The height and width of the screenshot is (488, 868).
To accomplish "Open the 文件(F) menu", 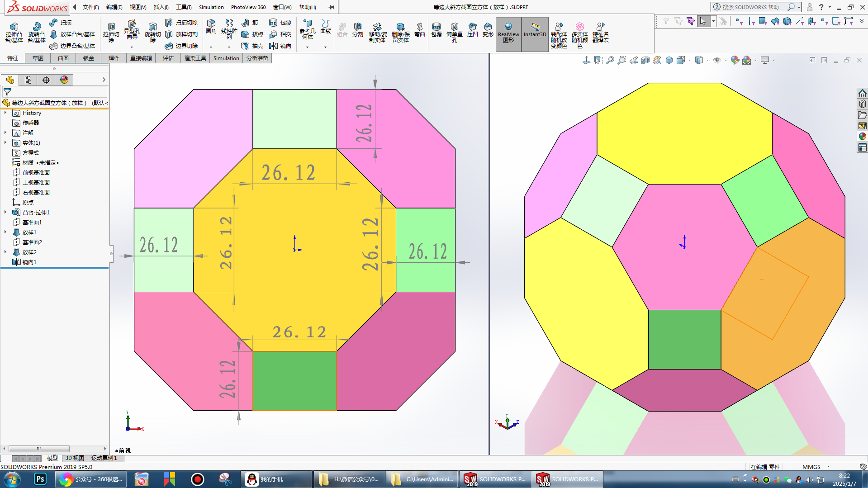I will tap(90, 7).
